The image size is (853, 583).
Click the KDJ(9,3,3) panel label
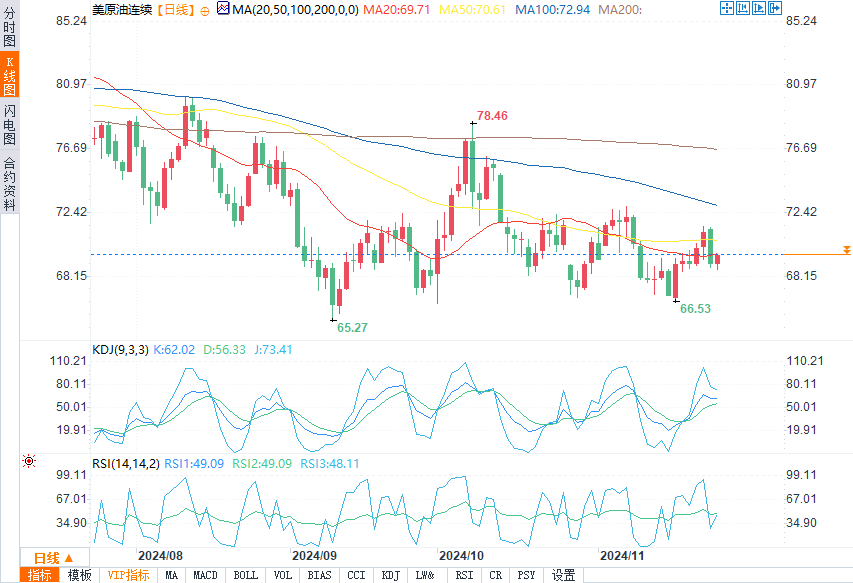tap(120, 350)
